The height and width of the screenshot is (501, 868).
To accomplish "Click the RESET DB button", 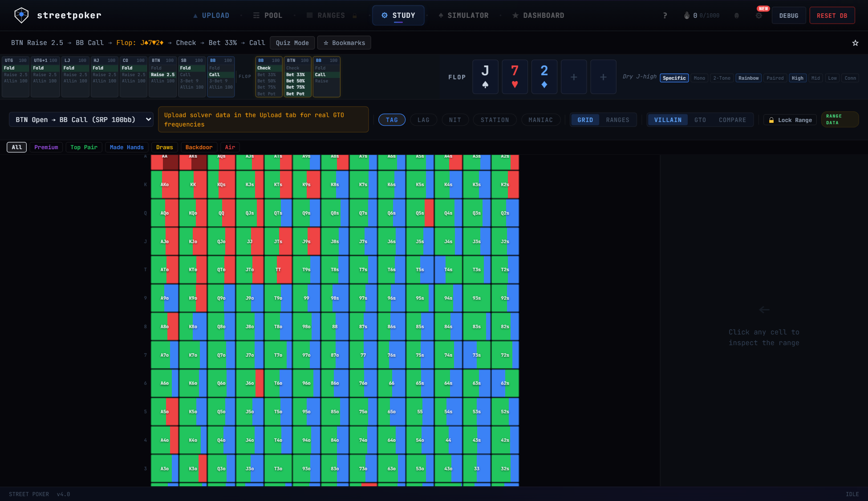I will 832,15.
